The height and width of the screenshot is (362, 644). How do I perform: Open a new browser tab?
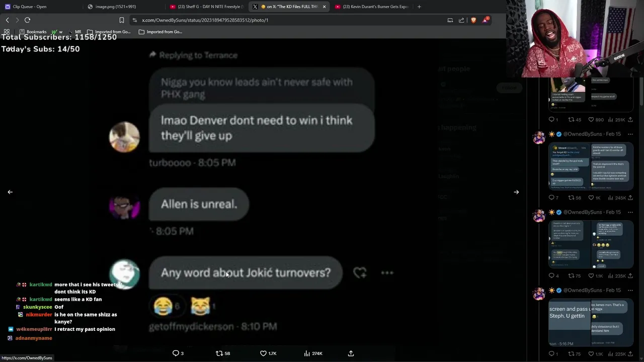(419, 7)
